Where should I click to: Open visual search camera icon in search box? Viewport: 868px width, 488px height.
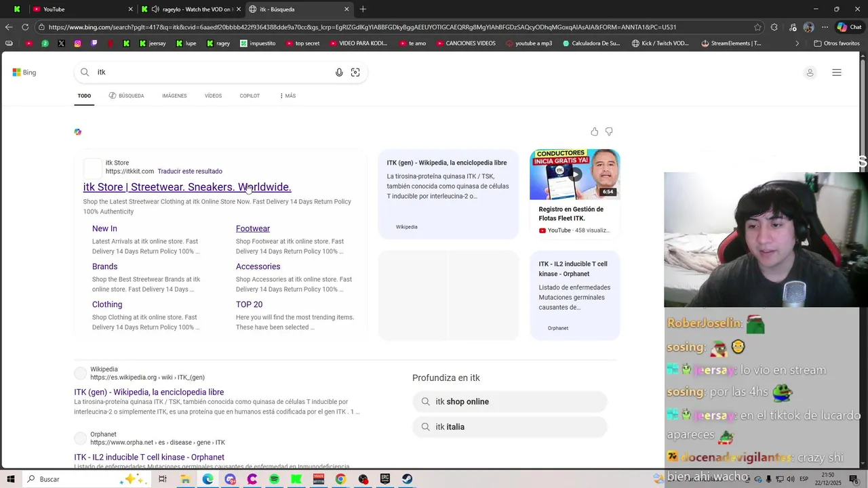click(x=355, y=73)
